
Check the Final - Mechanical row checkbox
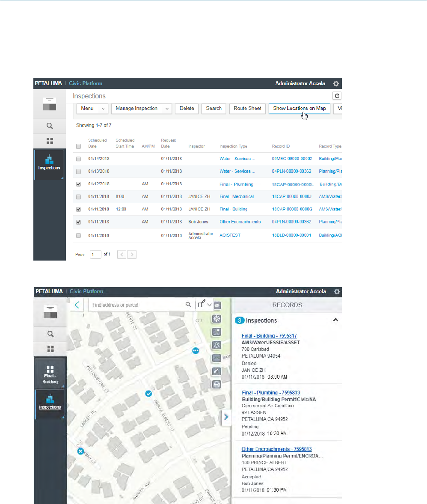78,197
